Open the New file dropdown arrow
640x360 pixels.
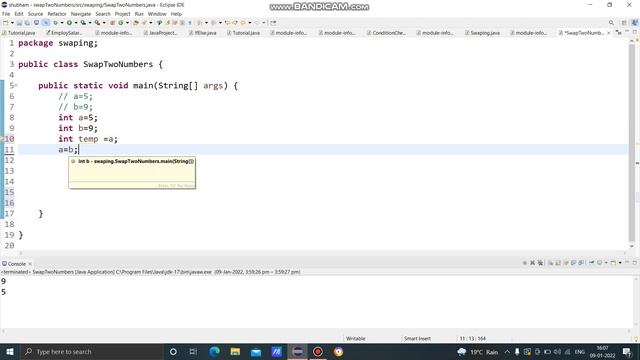coord(12,23)
